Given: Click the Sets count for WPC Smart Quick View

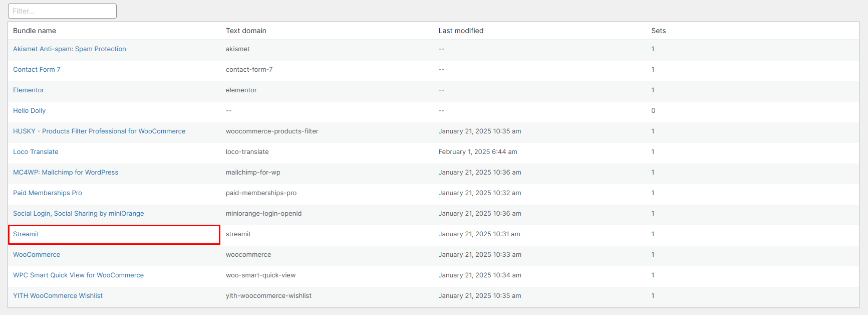Looking at the screenshot, I should pyautogui.click(x=653, y=275).
